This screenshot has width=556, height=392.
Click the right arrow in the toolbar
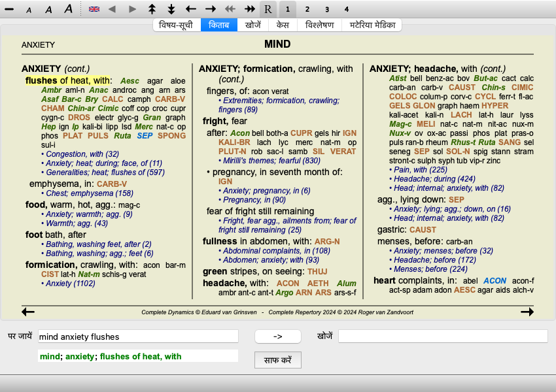coord(211,9)
